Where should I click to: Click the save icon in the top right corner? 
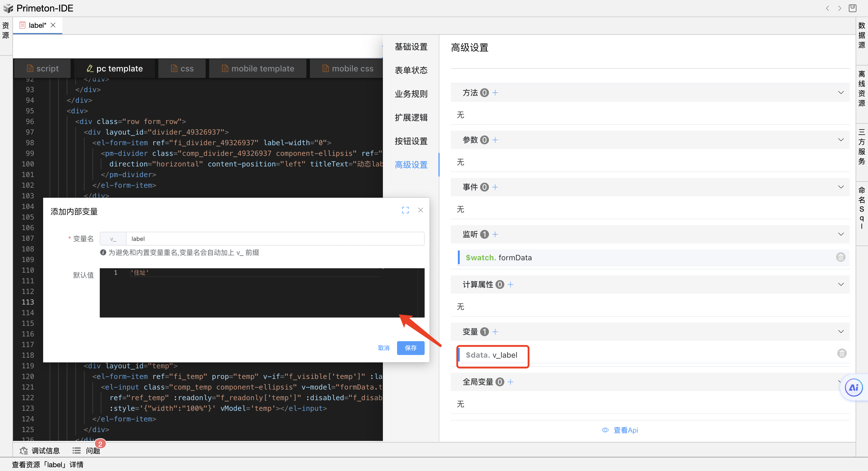853,8
